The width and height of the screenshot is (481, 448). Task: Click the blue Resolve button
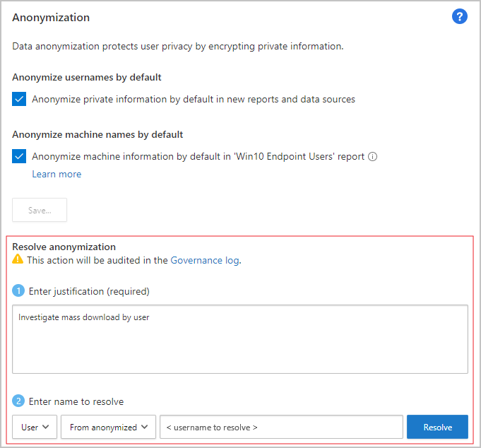tap(437, 427)
